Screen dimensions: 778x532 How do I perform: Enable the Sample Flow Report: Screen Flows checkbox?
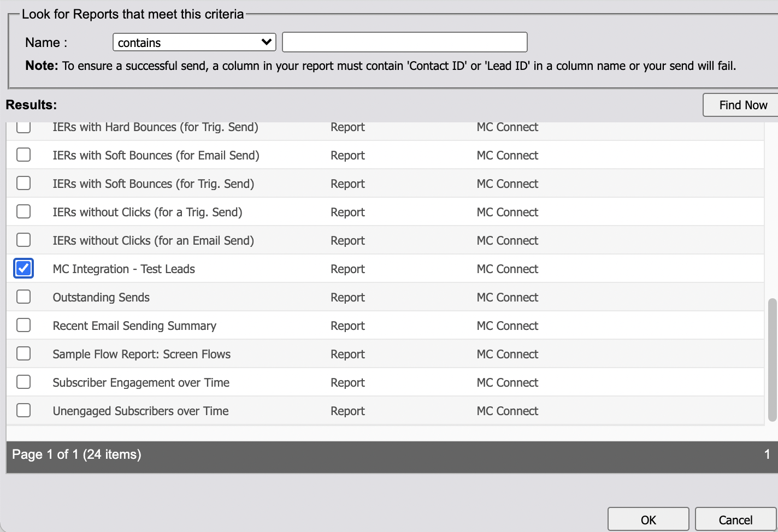pyautogui.click(x=23, y=353)
